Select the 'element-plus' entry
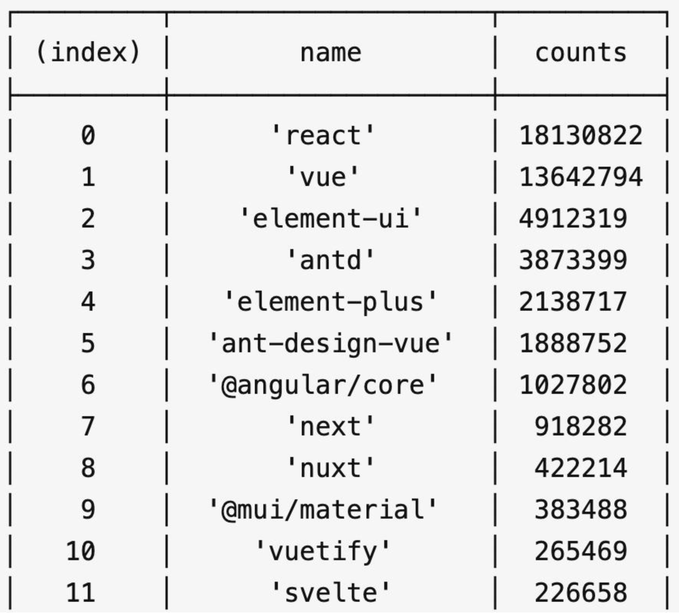This screenshot has width=679, height=616. [331, 302]
